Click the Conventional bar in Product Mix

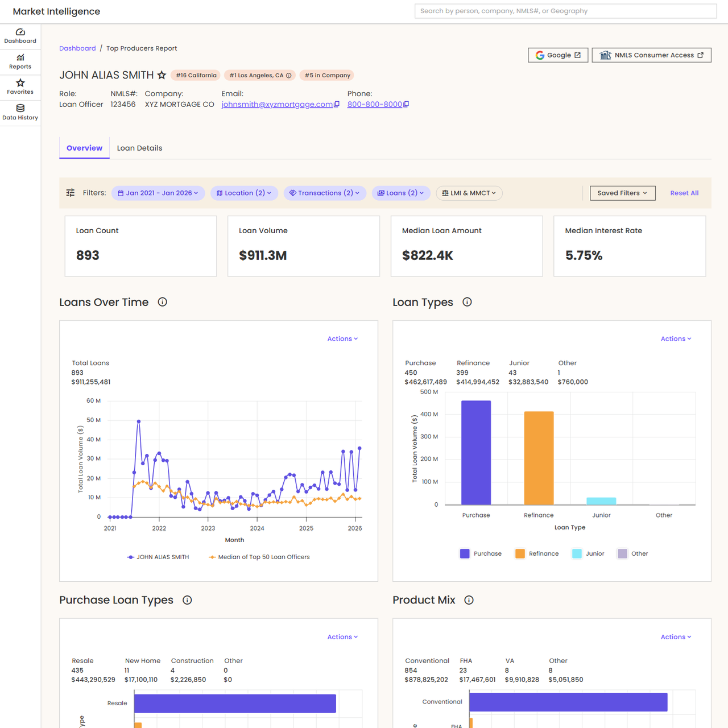(568, 702)
